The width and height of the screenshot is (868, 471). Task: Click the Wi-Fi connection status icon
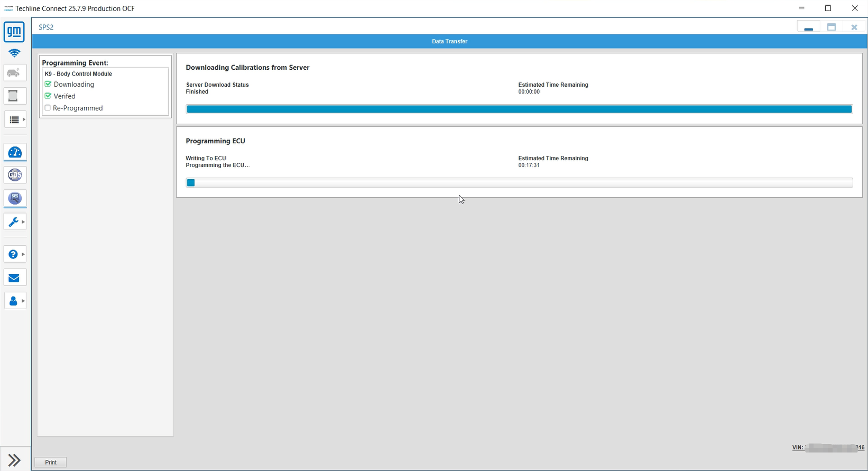pyautogui.click(x=14, y=53)
